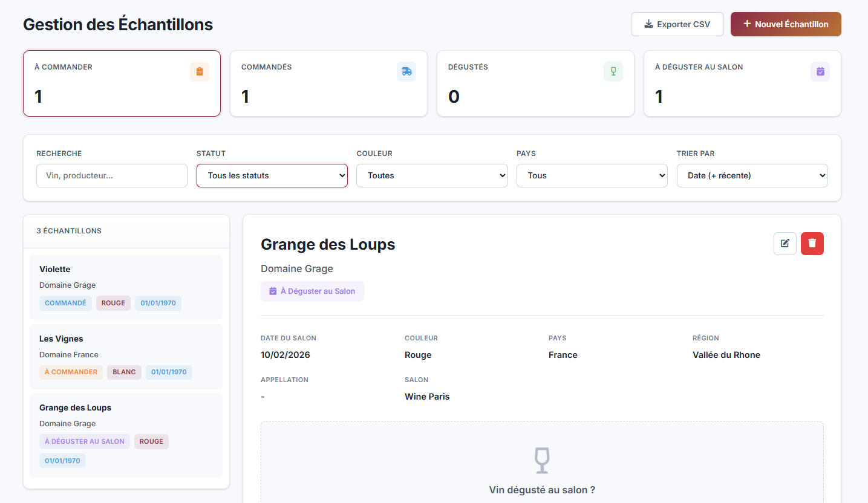Delete sample with red trash icon

[812, 244]
